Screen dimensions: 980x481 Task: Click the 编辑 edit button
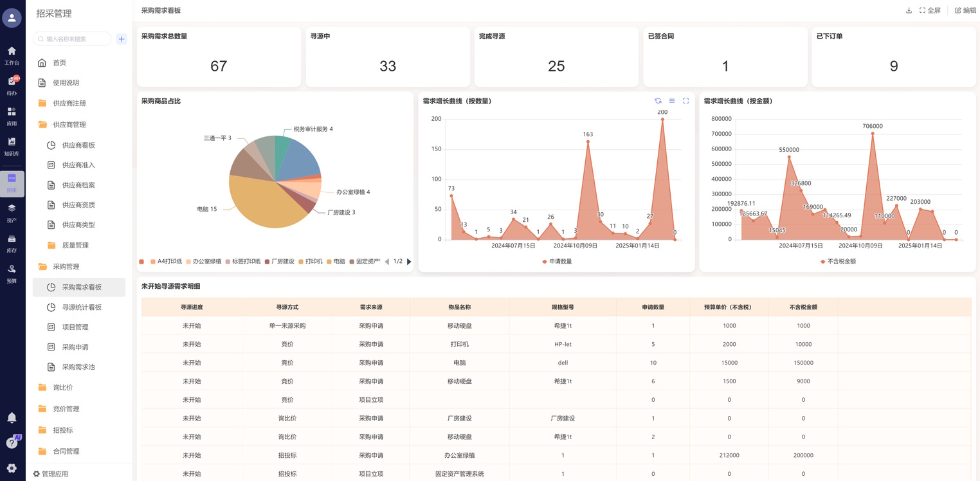click(x=965, y=10)
